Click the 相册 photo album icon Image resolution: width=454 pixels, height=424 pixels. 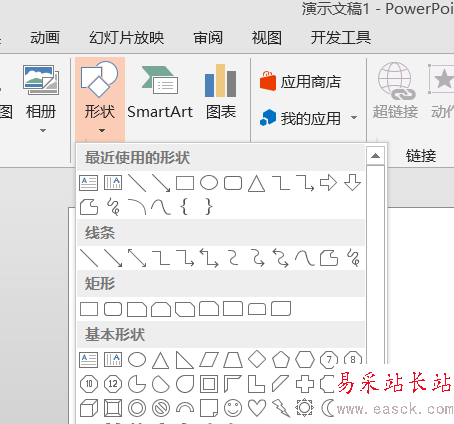point(41,80)
